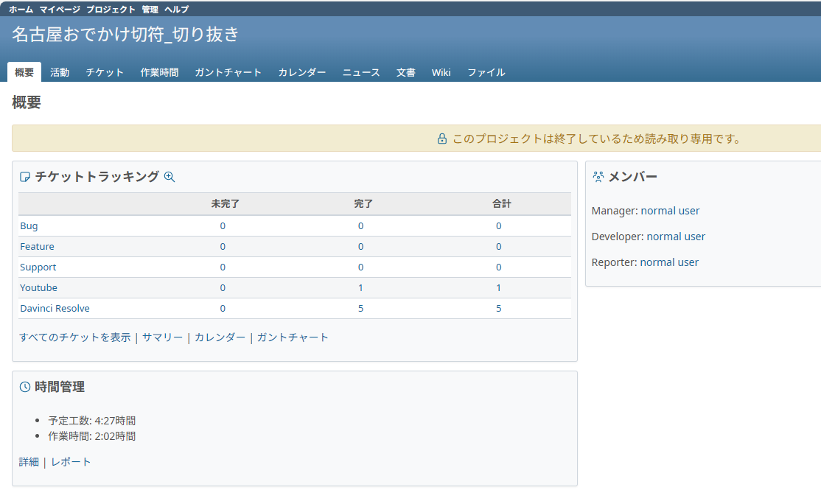This screenshot has height=504, width=821.
Task: Open the Support tracker link
Action: tap(38, 267)
